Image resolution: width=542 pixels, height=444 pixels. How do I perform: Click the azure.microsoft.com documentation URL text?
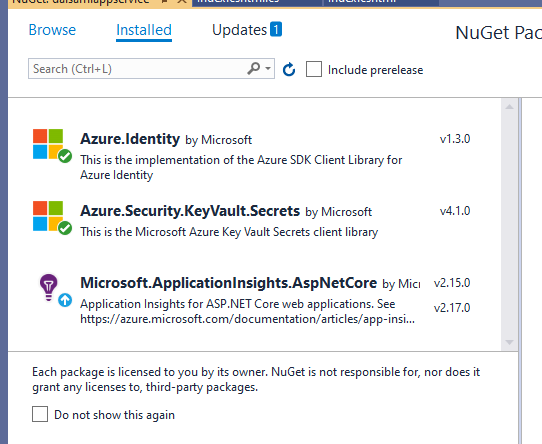pos(247,319)
